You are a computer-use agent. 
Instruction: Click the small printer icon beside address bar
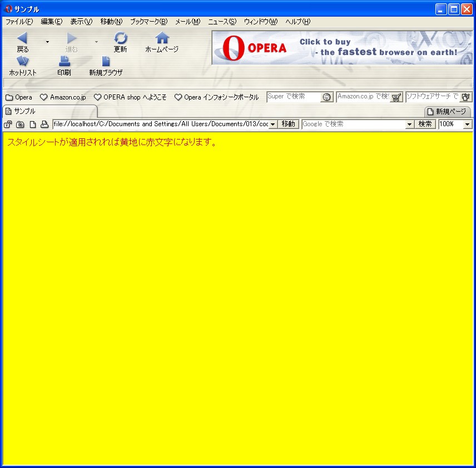44,125
